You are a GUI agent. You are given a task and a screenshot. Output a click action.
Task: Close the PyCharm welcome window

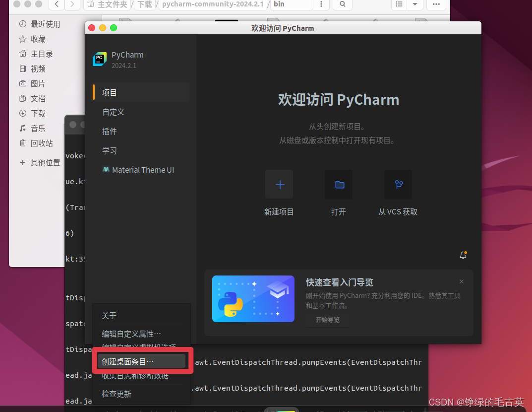click(92, 28)
